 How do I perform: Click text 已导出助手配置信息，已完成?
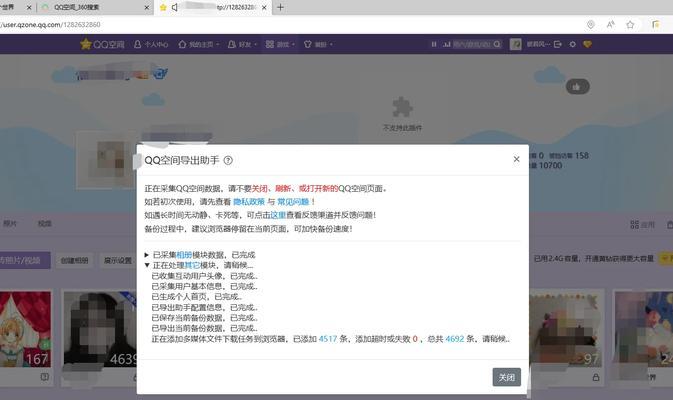pyautogui.click(x=204, y=307)
